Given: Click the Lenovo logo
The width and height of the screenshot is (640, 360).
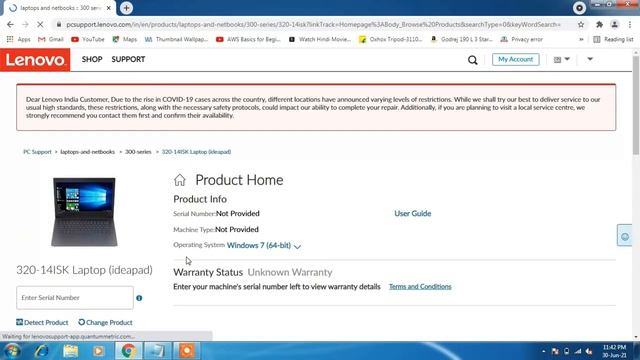Looking at the screenshot, I should pyautogui.click(x=35, y=60).
